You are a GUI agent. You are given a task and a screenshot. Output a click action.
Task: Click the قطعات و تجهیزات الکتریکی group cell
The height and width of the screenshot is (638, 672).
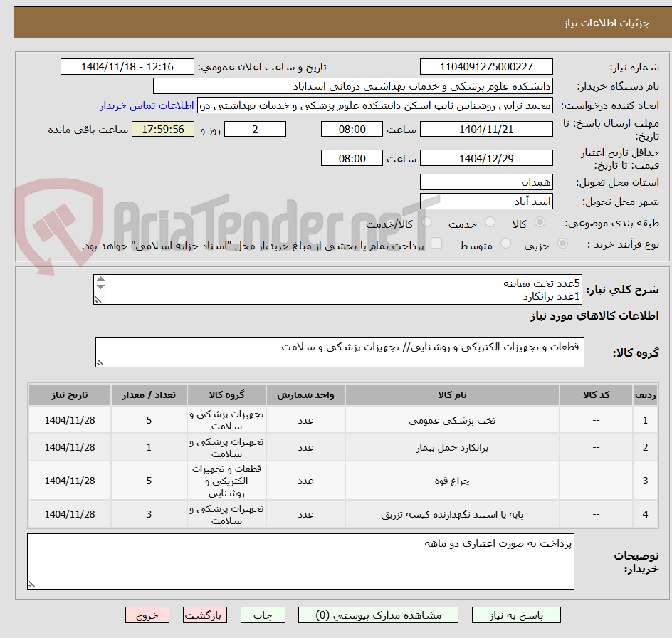click(226, 481)
